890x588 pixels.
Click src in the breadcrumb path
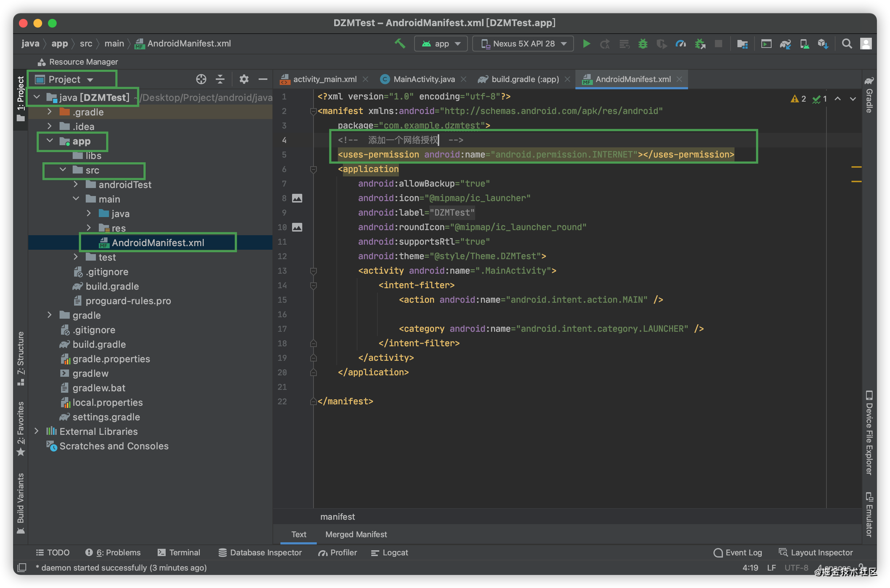click(x=85, y=44)
